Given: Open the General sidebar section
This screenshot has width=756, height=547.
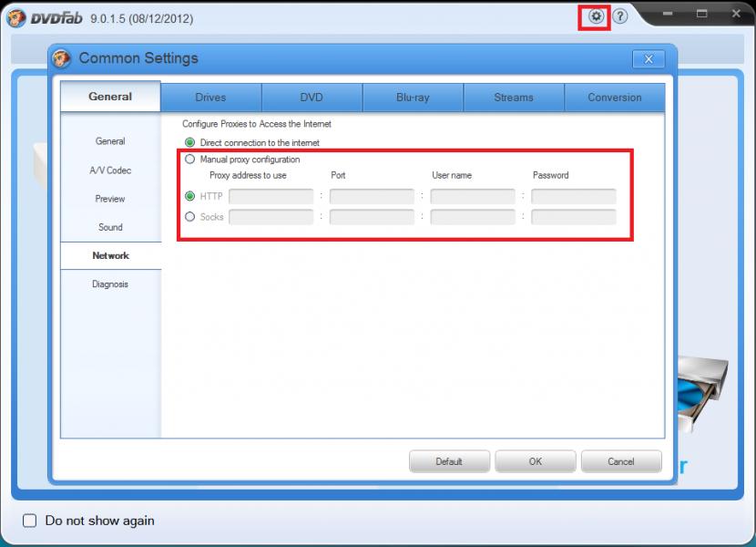Looking at the screenshot, I should point(110,141).
